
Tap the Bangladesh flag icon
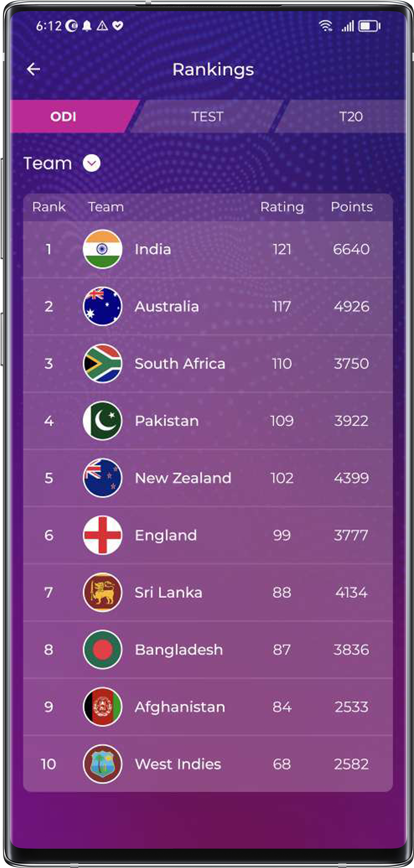[x=102, y=649]
